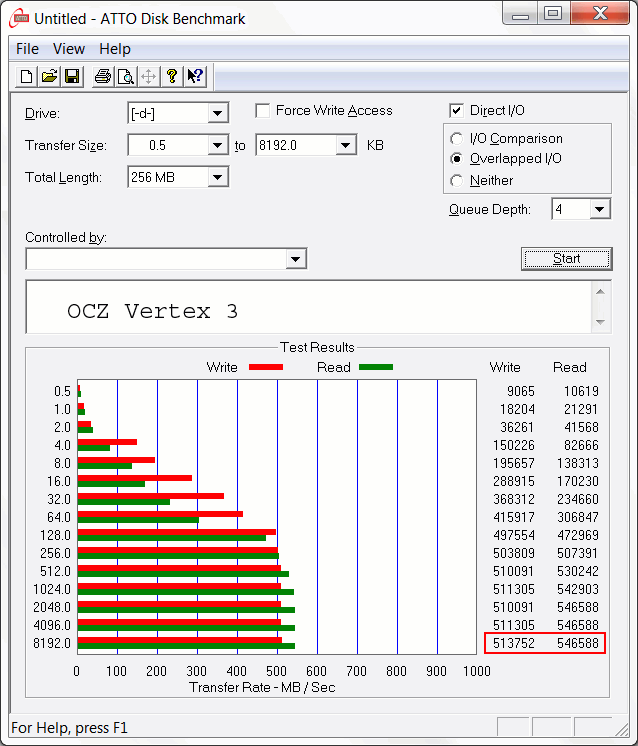Expand the Total Length dropdown
The width and height of the screenshot is (638, 746).
[x=217, y=178]
